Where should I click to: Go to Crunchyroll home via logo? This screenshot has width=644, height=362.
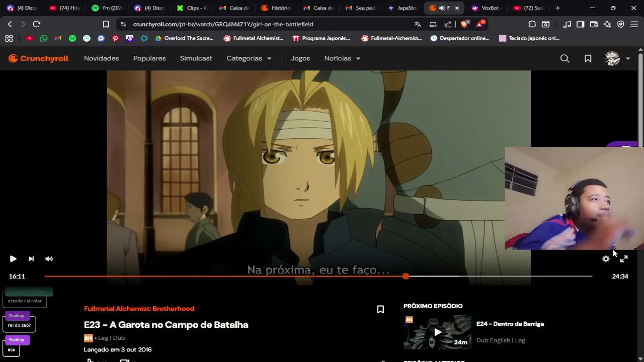pyautogui.click(x=39, y=59)
